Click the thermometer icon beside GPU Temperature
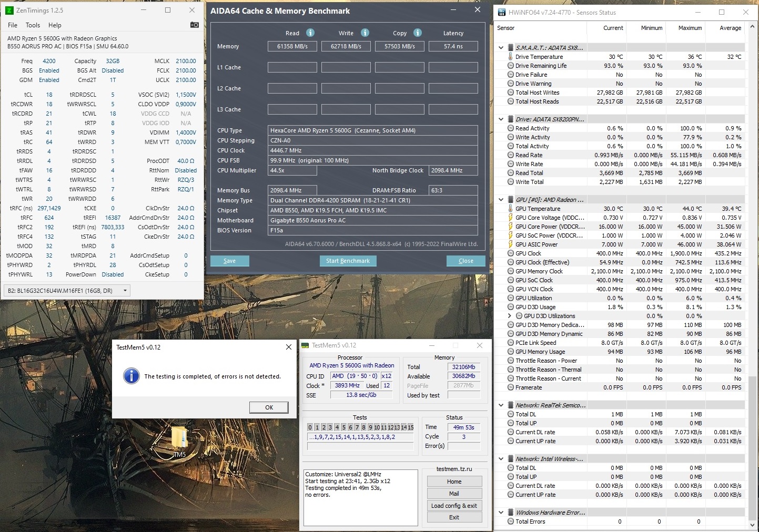This screenshot has width=759, height=532. click(510, 209)
